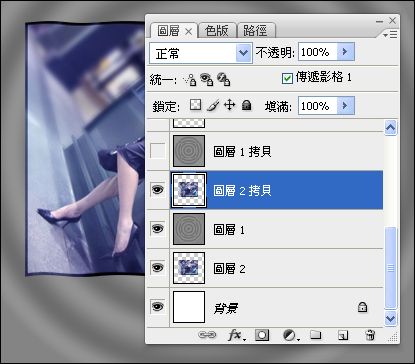Click the 圖層 2 拷貝 thumbnail
The height and width of the screenshot is (364, 415).
click(189, 190)
